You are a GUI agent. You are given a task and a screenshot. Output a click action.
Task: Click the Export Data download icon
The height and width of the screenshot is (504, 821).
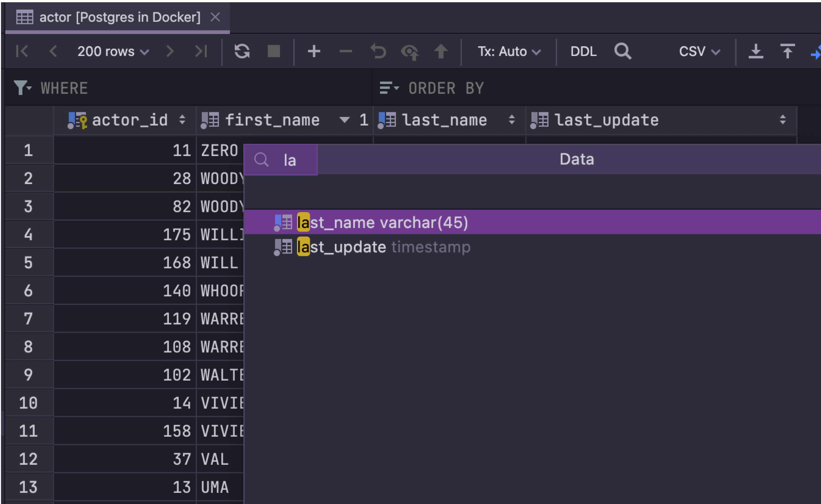click(x=756, y=51)
